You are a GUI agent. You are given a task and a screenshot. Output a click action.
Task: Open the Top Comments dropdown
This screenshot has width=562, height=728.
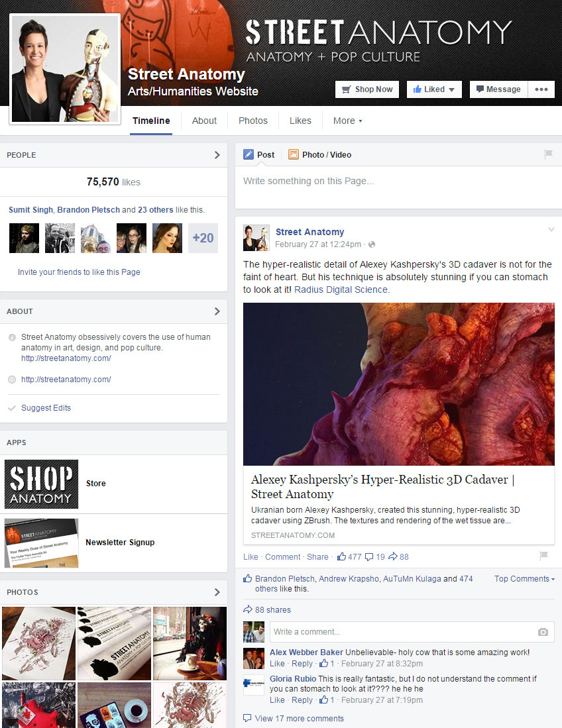(x=524, y=579)
